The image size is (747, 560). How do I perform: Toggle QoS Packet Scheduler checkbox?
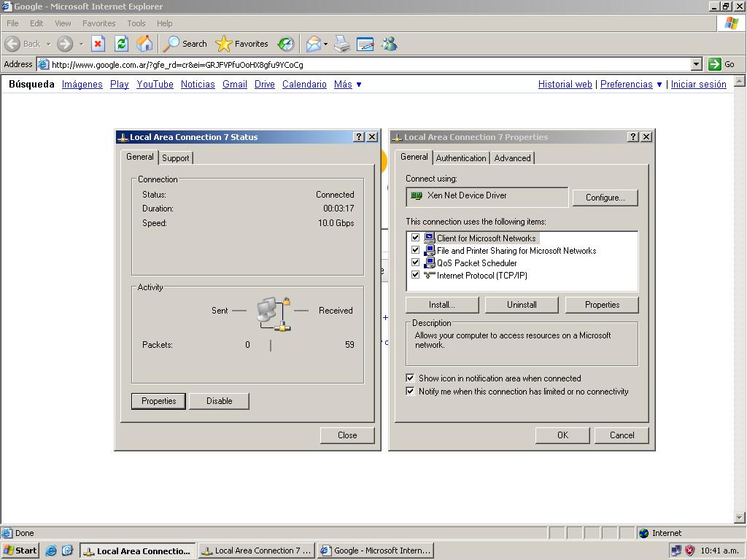416,262
